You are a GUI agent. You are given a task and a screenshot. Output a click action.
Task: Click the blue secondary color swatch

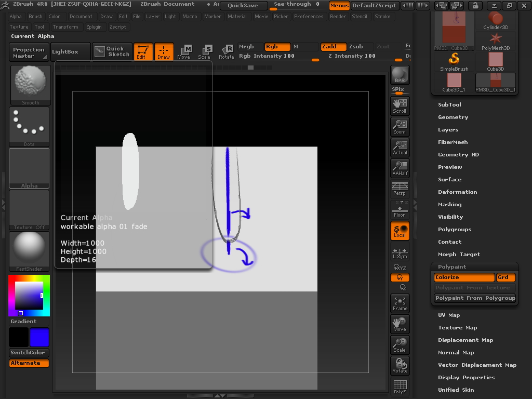coord(39,338)
